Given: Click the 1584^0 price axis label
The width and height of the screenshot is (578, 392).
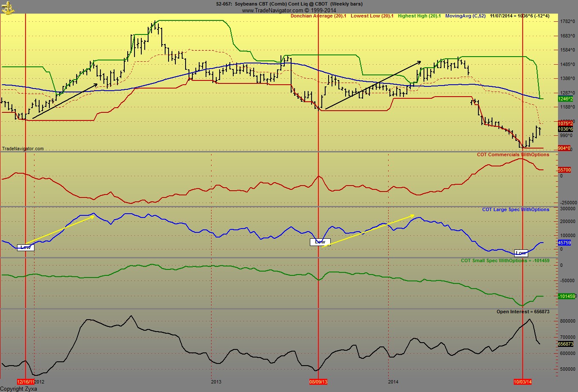Looking at the screenshot, I should point(567,50).
